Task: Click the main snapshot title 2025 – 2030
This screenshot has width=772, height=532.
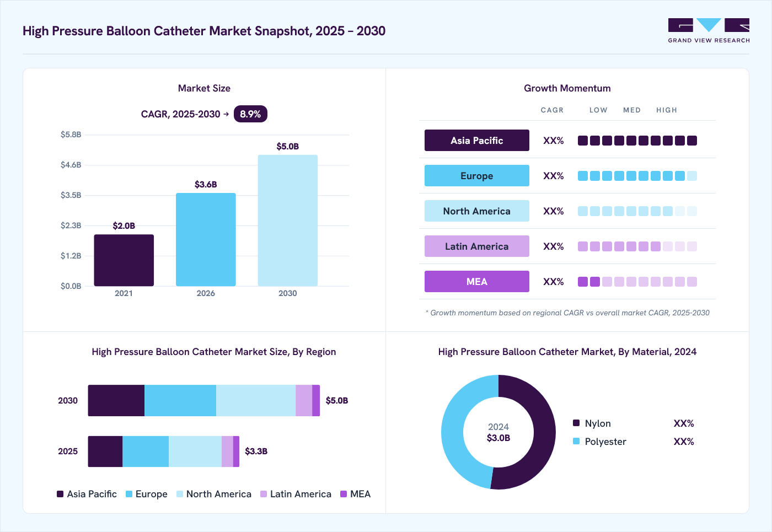Action: (204, 31)
